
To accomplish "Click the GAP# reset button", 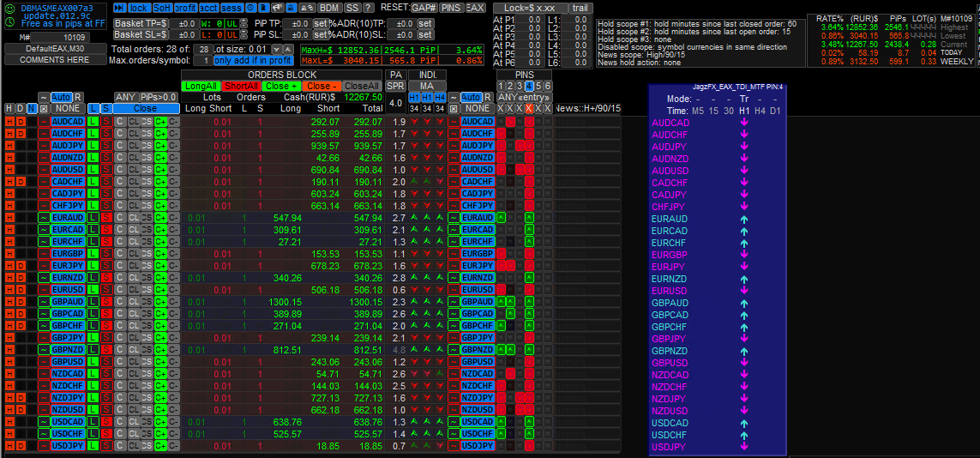I will (x=424, y=8).
